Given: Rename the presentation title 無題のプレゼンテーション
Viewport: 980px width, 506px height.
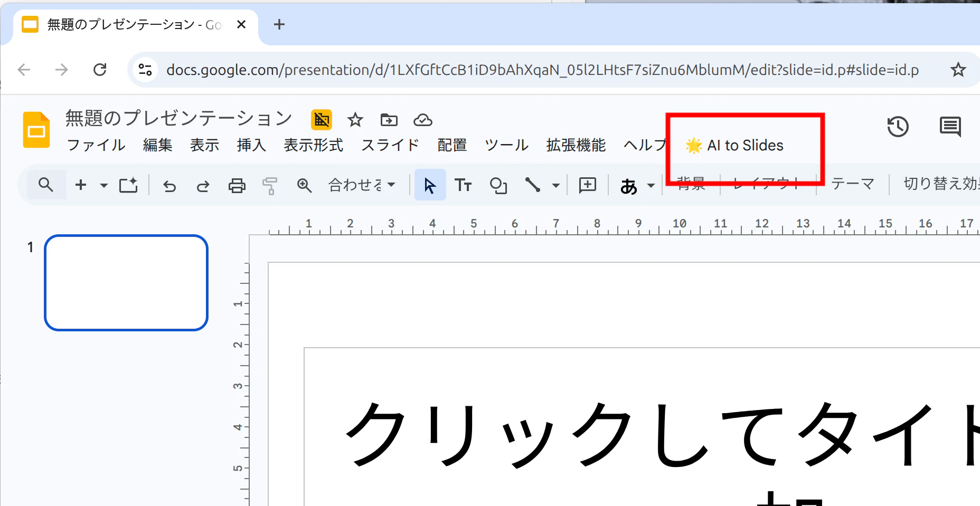Looking at the screenshot, I should coord(179,118).
